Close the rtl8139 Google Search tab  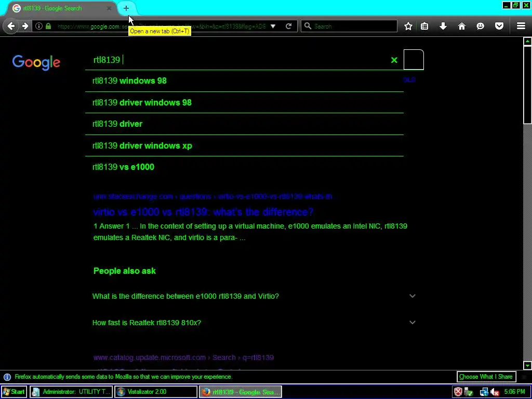click(x=109, y=8)
